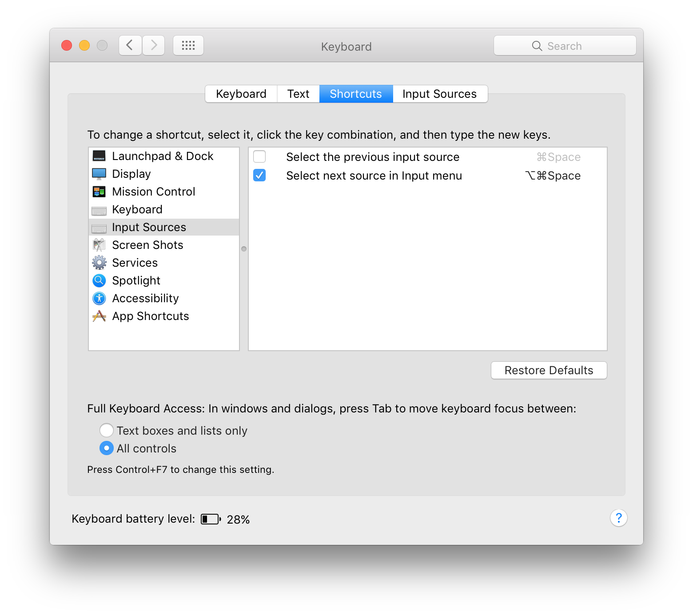Click the ⌘Space key combination
This screenshot has height=616, width=693.
click(x=558, y=157)
